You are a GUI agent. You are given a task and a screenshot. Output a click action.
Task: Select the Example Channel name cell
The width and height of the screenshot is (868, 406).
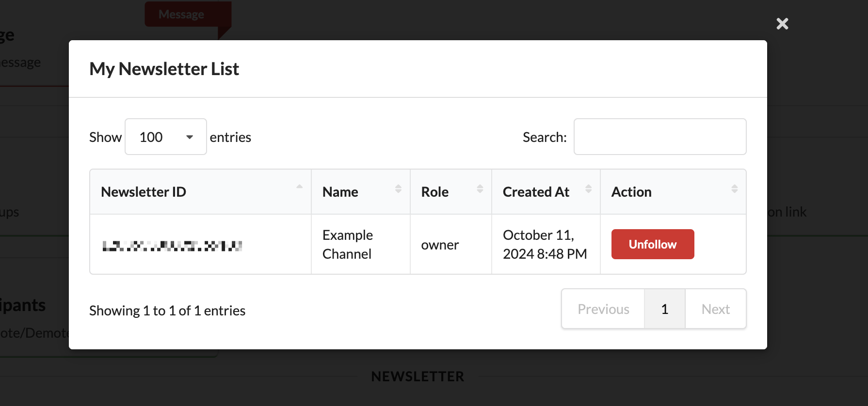[348, 245]
